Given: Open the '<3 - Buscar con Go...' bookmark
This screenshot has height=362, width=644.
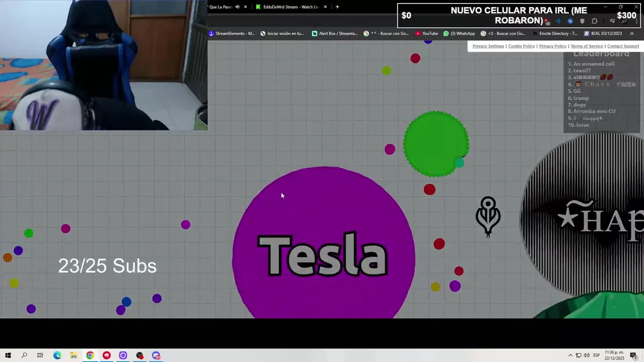Looking at the screenshot, I should (503, 34).
